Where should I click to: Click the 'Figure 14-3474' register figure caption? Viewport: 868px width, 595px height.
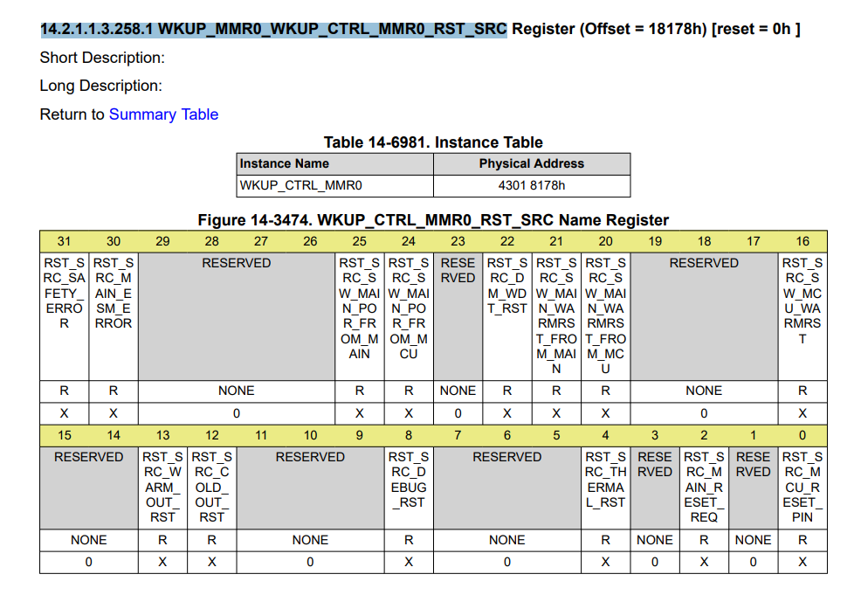click(433, 220)
